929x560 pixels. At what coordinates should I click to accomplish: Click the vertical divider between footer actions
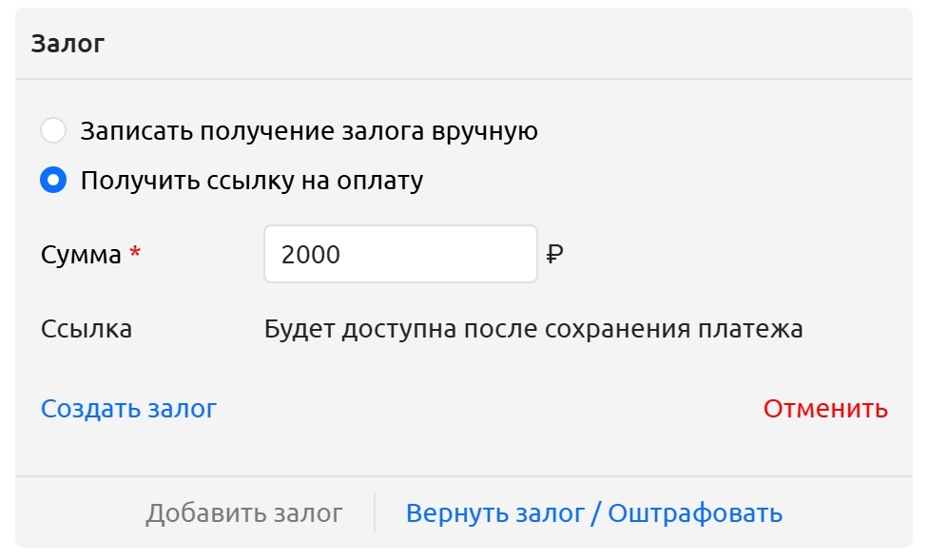point(375,512)
